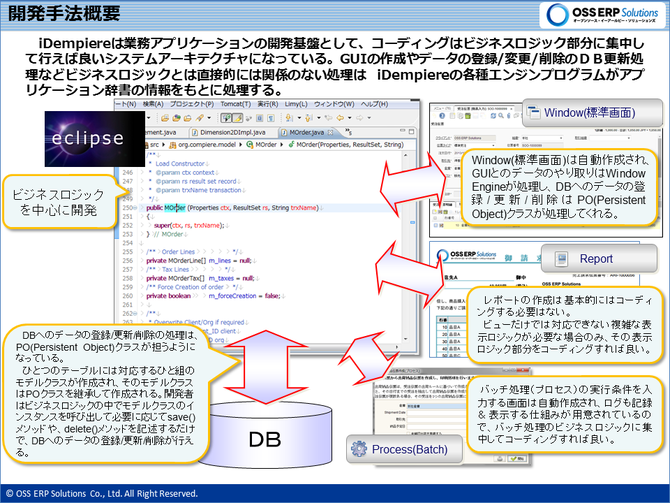Open the 実行(R) menu in Eclipse
This screenshot has width=670, height=503.
coord(268,104)
